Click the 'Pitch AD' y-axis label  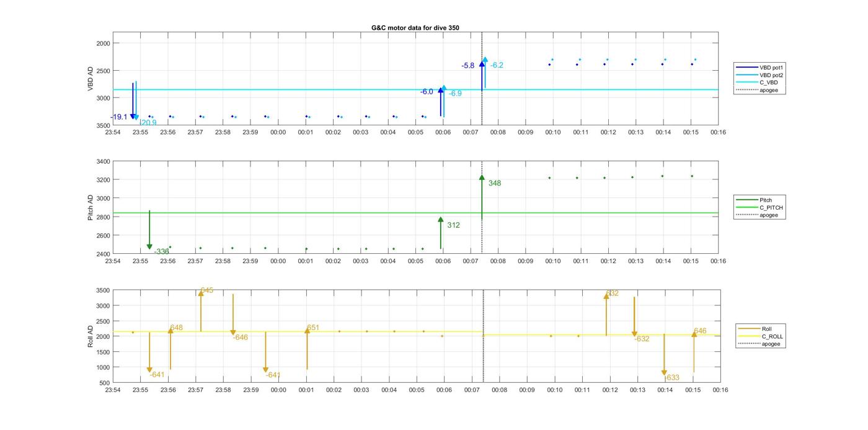[91, 207]
